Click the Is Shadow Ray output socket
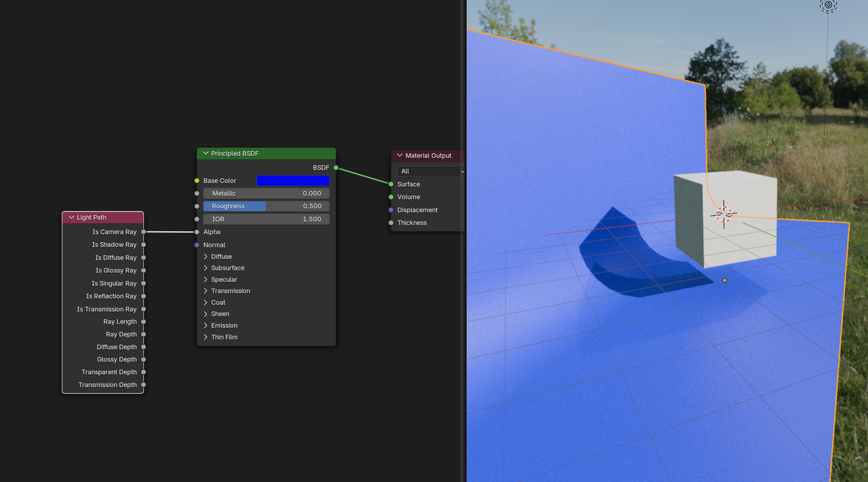 tap(143, 245)
